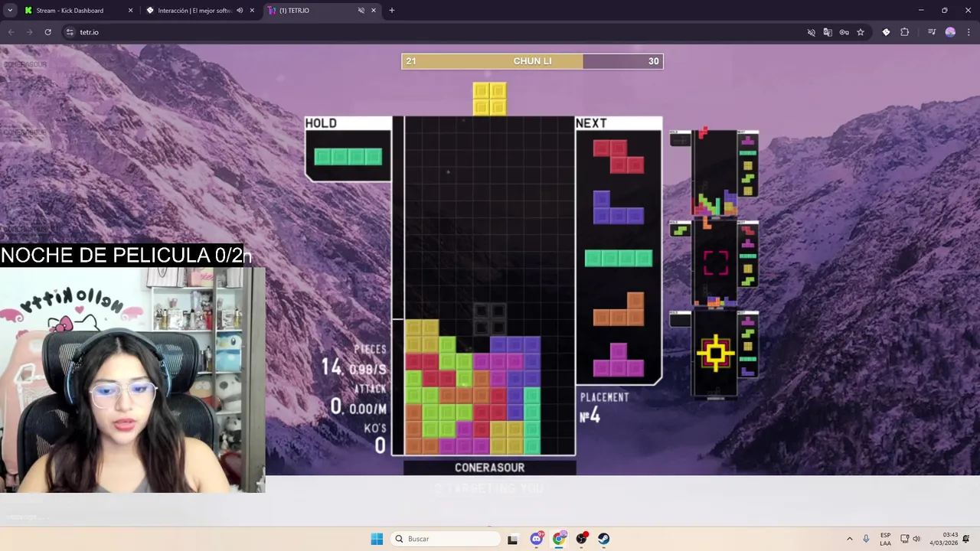
Task: Open Task View from the taskbar
Action: (512, 539)
